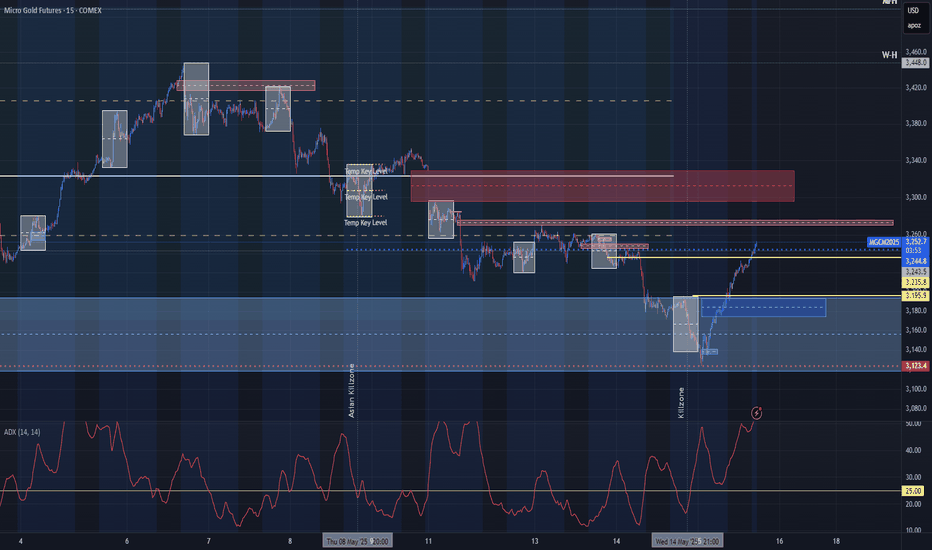Click the 3,448.0 W-H price label
Screen dimensions: 932x550
pos(916,62)
